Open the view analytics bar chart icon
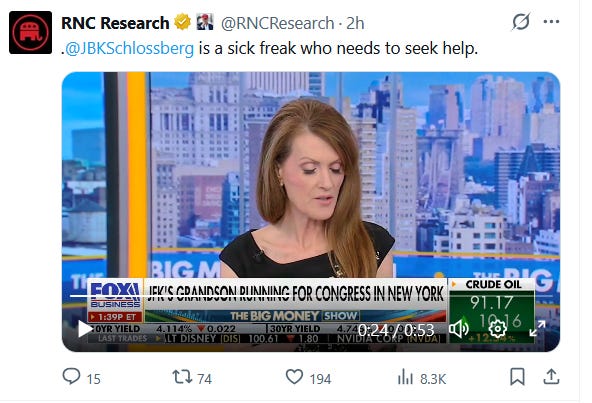This screenshot has width=592, height=403. tap(405, 377)
